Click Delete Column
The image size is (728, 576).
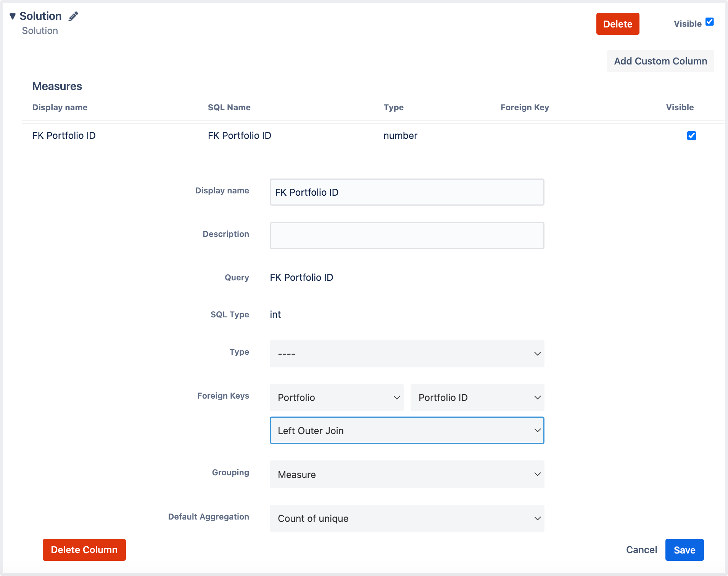84,550
